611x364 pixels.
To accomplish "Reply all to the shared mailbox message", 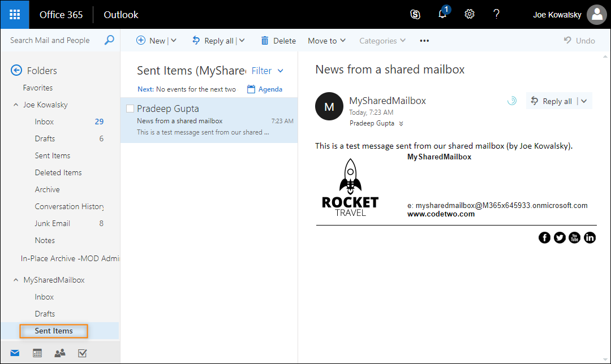I will (x=555, y=101).
